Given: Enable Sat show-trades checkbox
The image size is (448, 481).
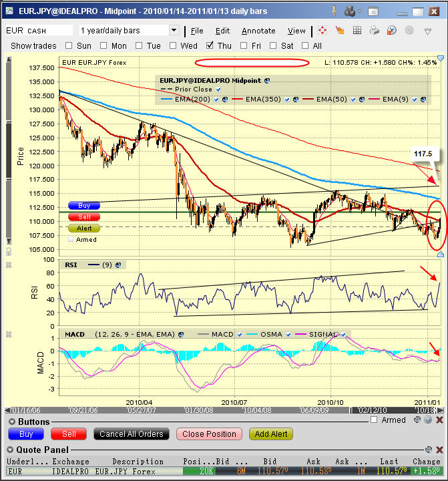Looking at the screenshot, I should point(273,45).
